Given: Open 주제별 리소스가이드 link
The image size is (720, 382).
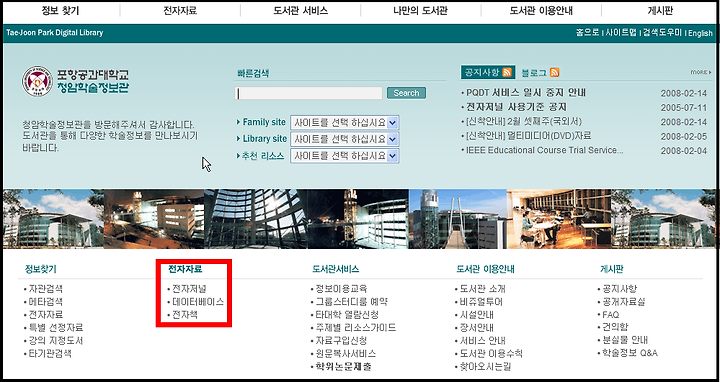Looking at the screenshot, I should (x=356, y=328).
